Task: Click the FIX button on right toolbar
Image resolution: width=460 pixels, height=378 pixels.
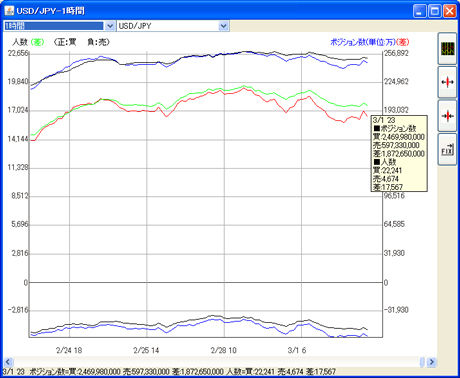Action: (447, 149)
